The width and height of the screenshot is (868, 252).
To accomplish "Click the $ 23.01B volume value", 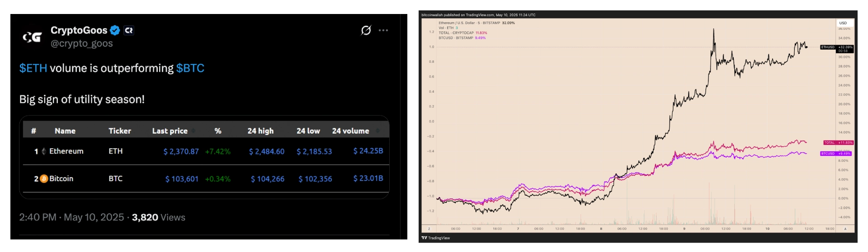I will pos(368,178).
